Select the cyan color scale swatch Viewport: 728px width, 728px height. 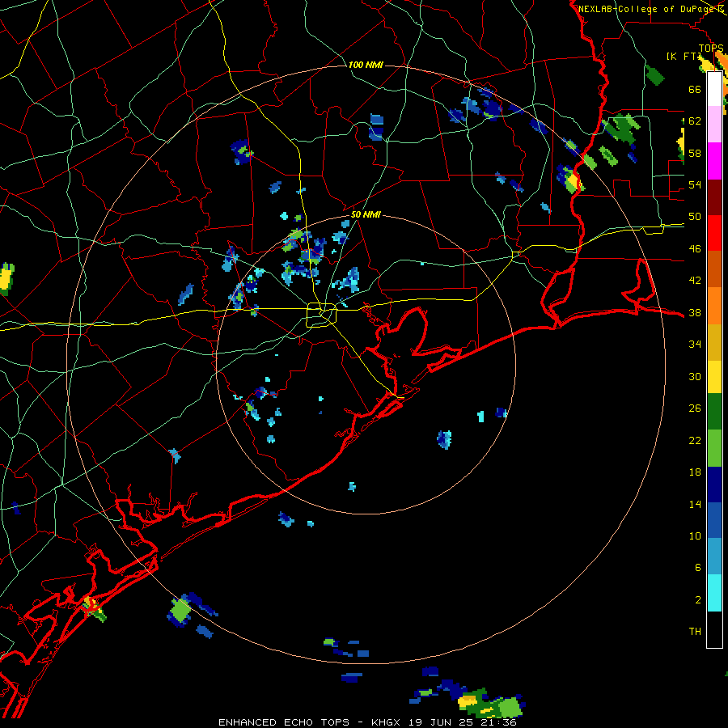coord(714,593)
